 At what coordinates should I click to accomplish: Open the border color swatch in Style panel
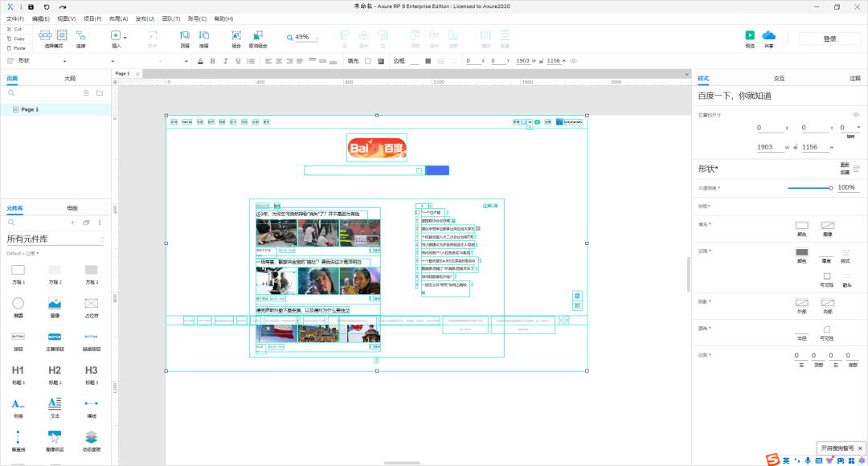[x=801, y=252]
